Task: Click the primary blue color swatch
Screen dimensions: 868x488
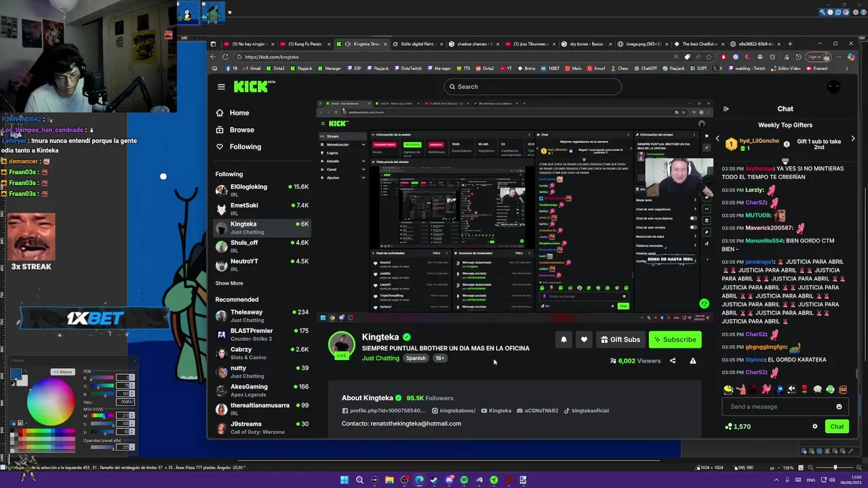Action: pos(16,375)
